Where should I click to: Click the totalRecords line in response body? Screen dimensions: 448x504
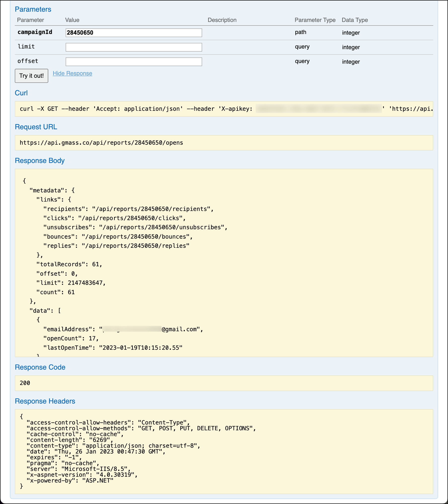pos(69,264)
